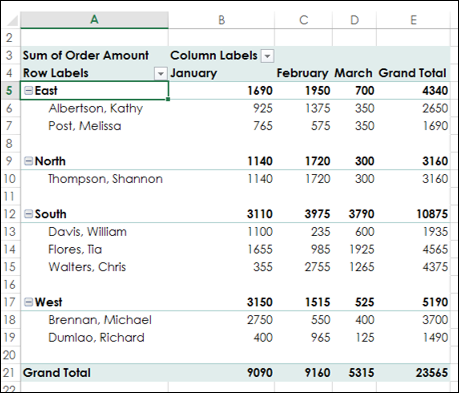Open the Row Labels filter dropdown
Image resolution: width=459 pixels, height=393 pixels.
(x=161, y=73)
